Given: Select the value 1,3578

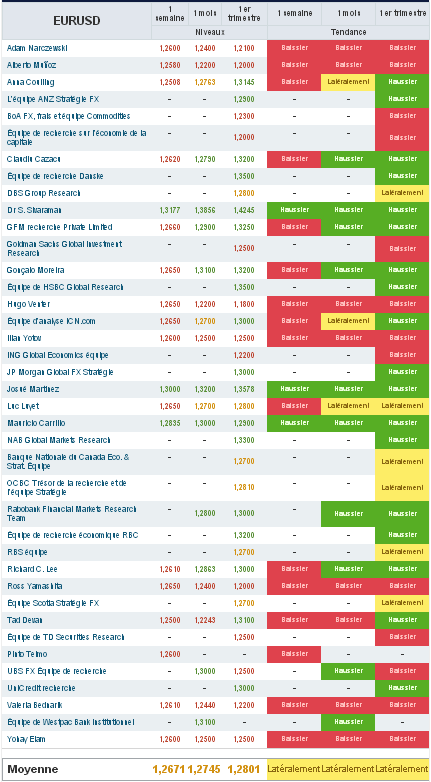Looking at the screenshot, I should 243,389.
